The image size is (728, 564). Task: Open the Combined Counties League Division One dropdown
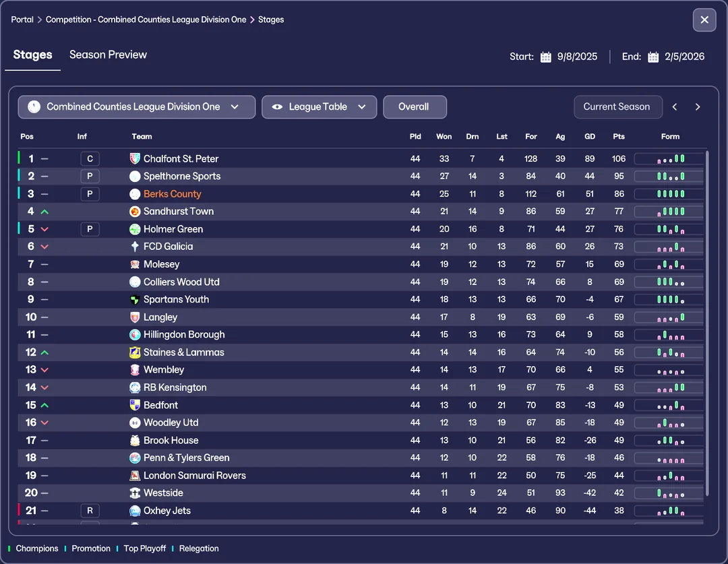coord(137,107)
